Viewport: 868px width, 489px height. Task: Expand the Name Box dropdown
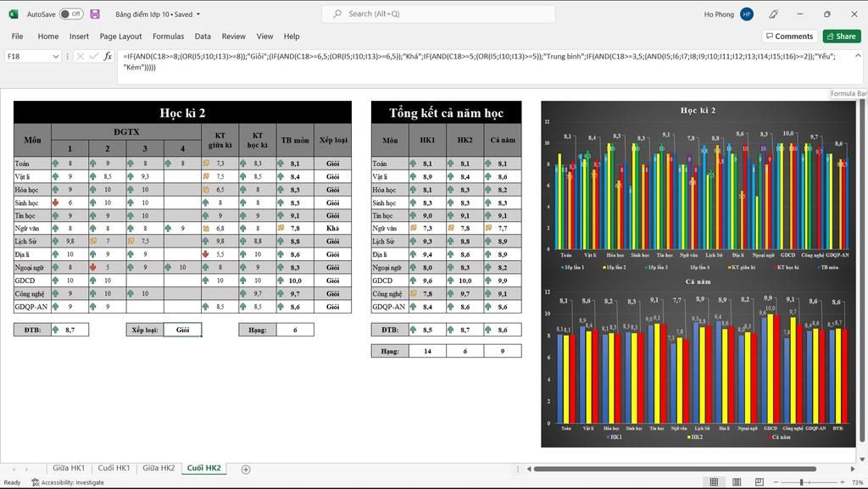pos(55,57)
